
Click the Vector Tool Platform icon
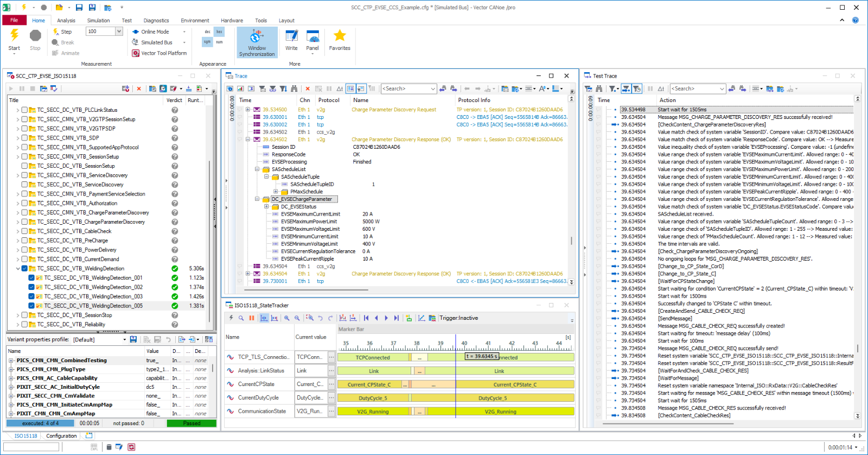pos(136,53)
